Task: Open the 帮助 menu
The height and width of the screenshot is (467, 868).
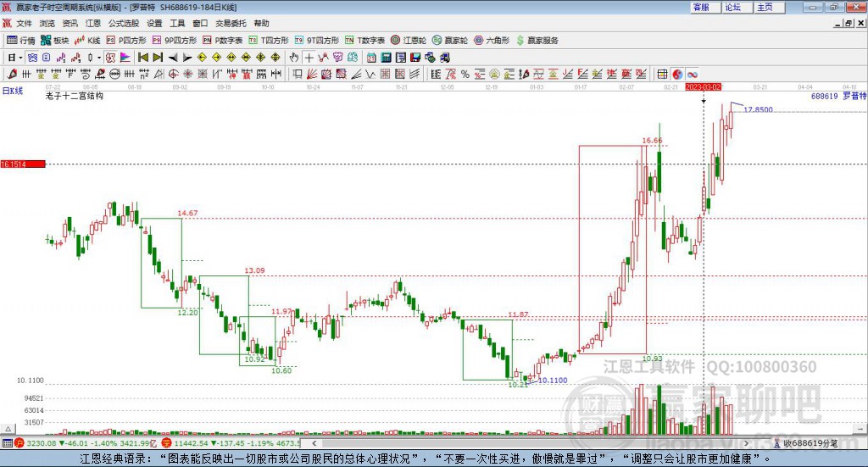Action: [261, 23]
